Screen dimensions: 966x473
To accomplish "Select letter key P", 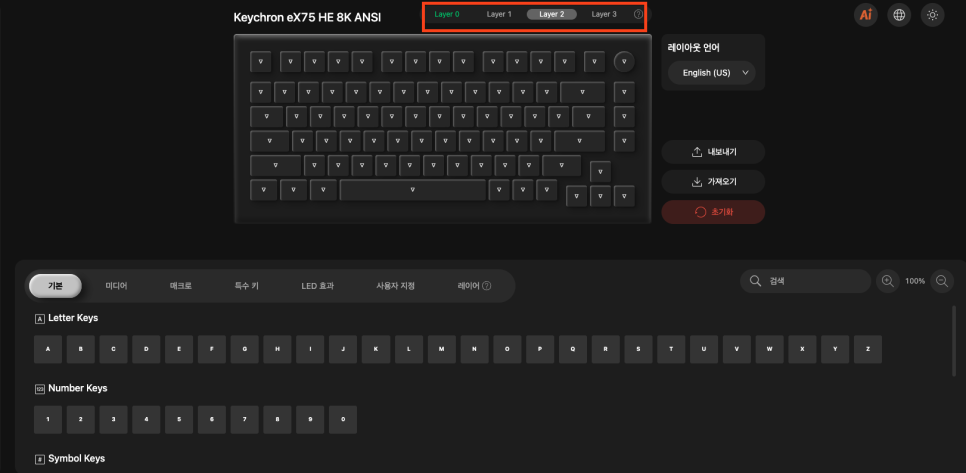I will click(x=540, y=349).
